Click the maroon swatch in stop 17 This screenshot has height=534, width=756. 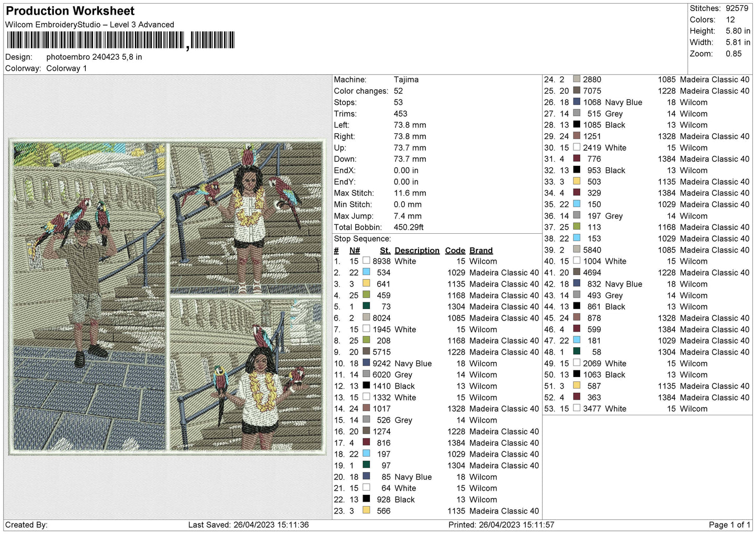[x=366, y=442]
